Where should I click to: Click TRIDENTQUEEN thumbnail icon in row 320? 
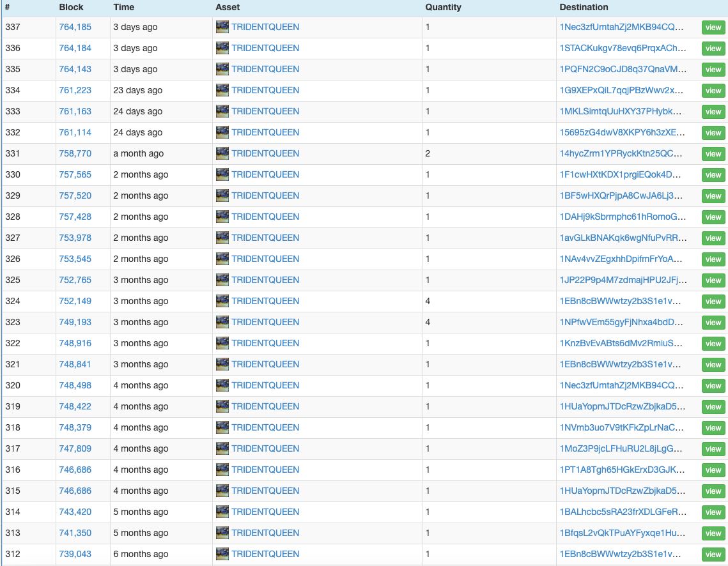(x=222, y=385)
